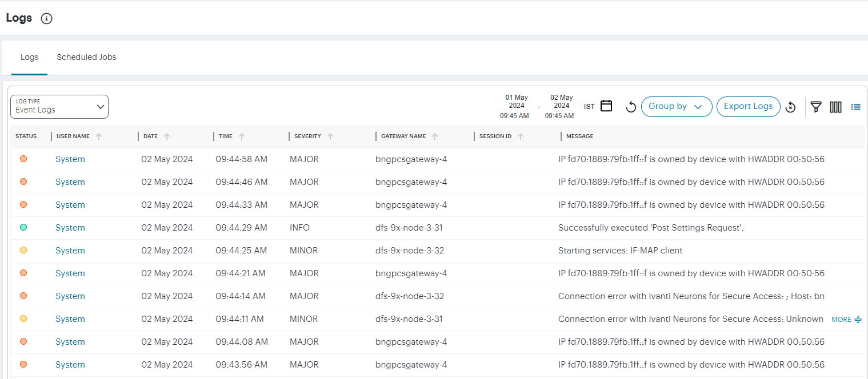Open the calendar date picker icon
The image size is (868, 379).
coord(606,106)
